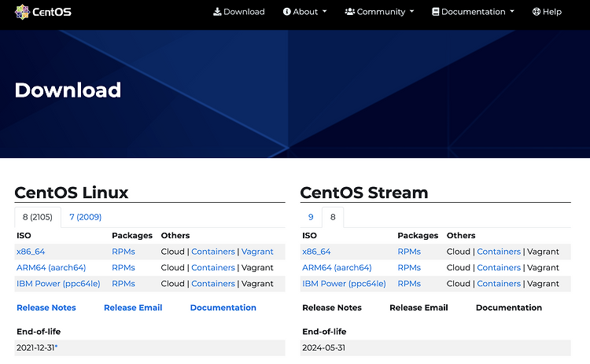Viewport: 590px width, 364px height.
Task: Click Cloud text in CentOS Linux x86_64 row
Action: (173, 252)
